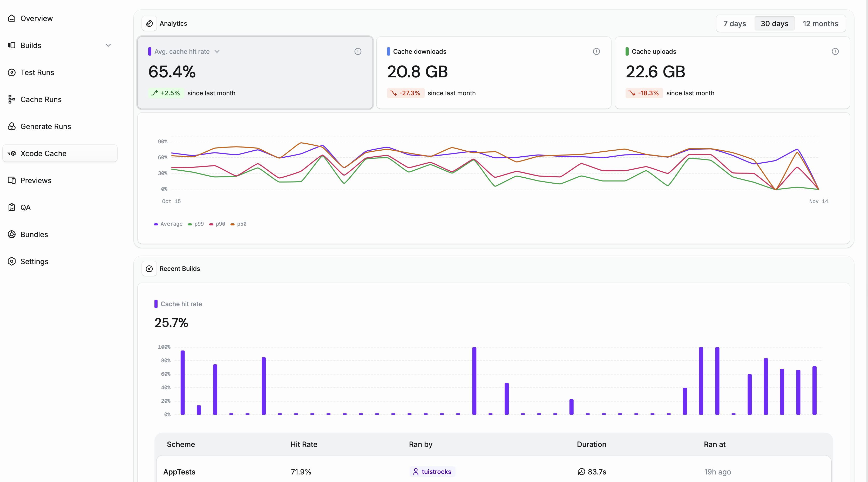Select the 12 months time range

point(820,23)
